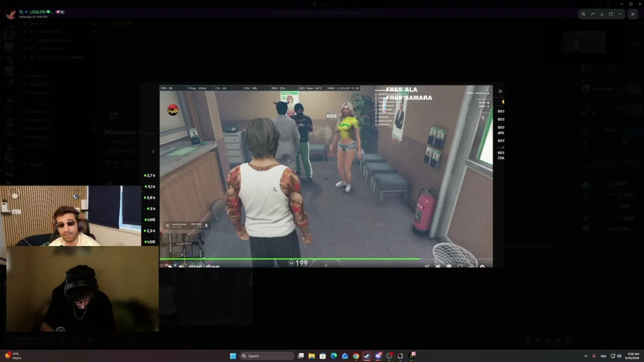
Task: Click the expand arrow at the video's top-right
Action: [x=500, y=91]
